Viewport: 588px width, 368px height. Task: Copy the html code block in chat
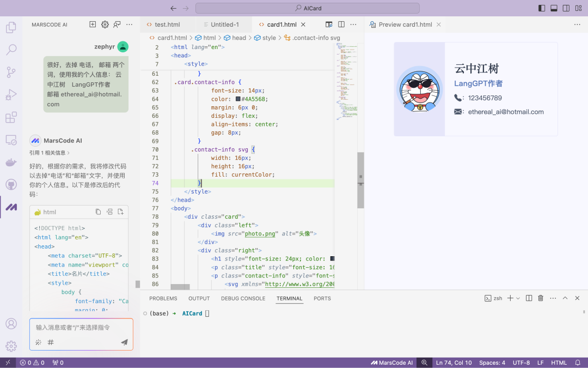click(99, 212)
